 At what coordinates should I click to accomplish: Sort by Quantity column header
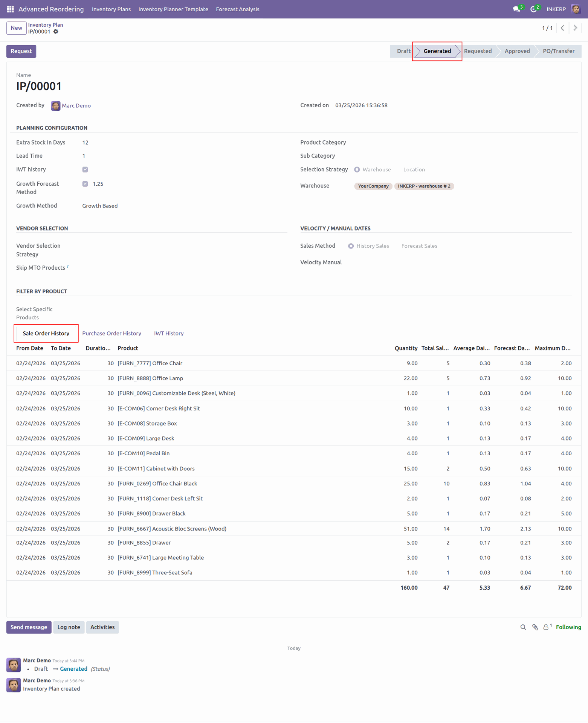[406, 348]
